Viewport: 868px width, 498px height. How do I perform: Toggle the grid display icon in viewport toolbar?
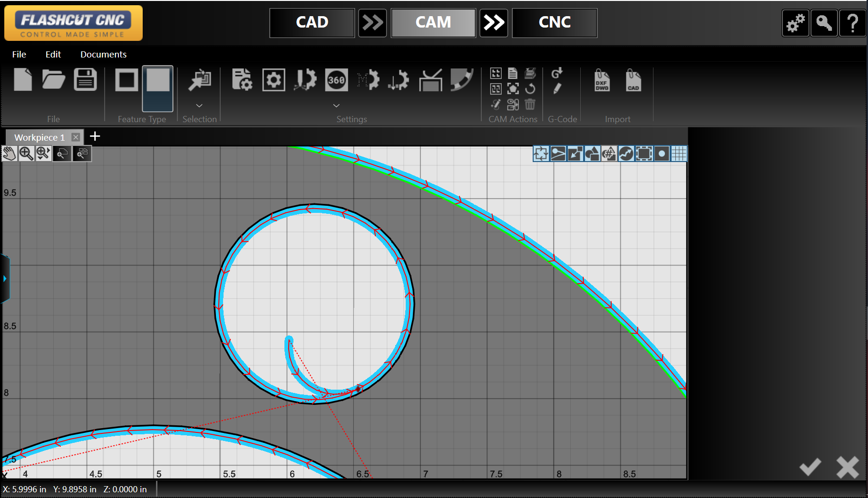[x=679, y=153]
